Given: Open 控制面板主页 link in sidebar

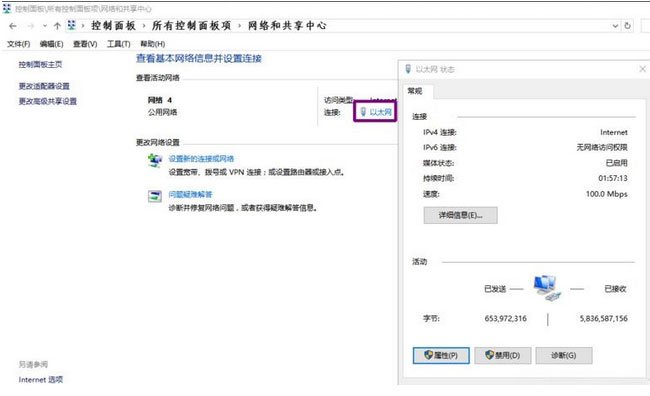Looking at the screenshot, I should click(x=40, y=64).
